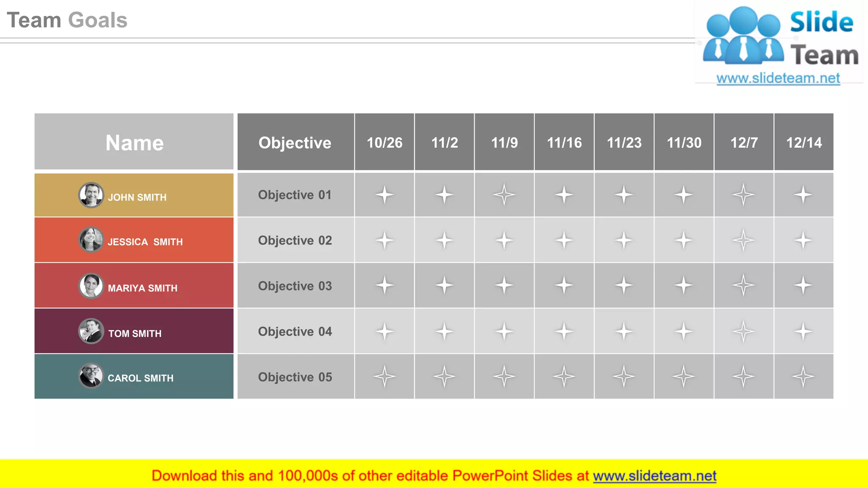Click the Objective 04 label cell

tap(295, 331)
